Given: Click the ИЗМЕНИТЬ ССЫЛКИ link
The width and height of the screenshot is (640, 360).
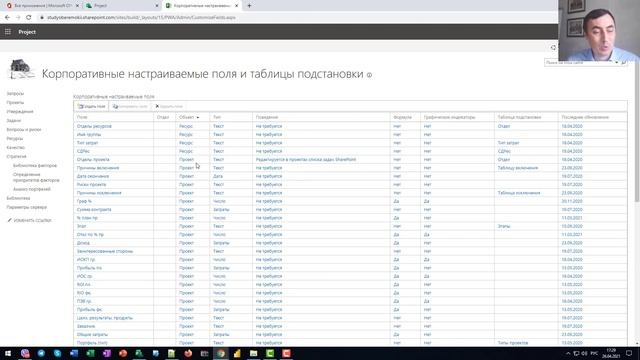Looking at the screenshot, I should coord(32,220).
